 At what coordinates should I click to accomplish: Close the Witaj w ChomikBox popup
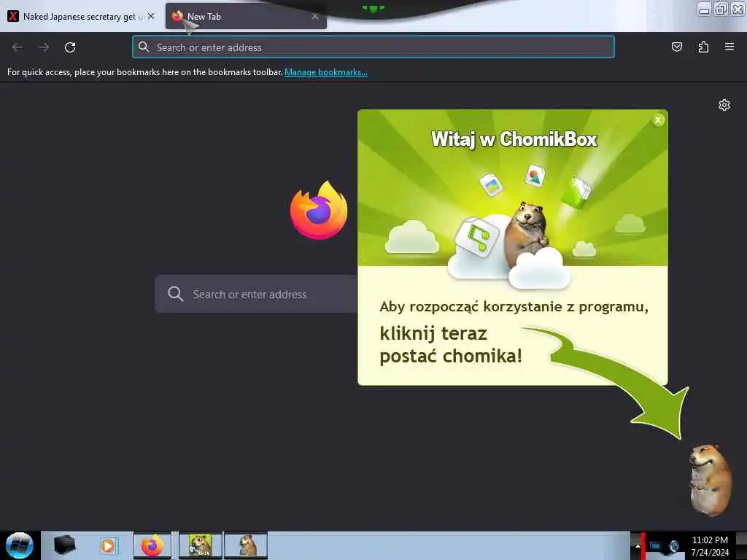[x=658, y=120]
